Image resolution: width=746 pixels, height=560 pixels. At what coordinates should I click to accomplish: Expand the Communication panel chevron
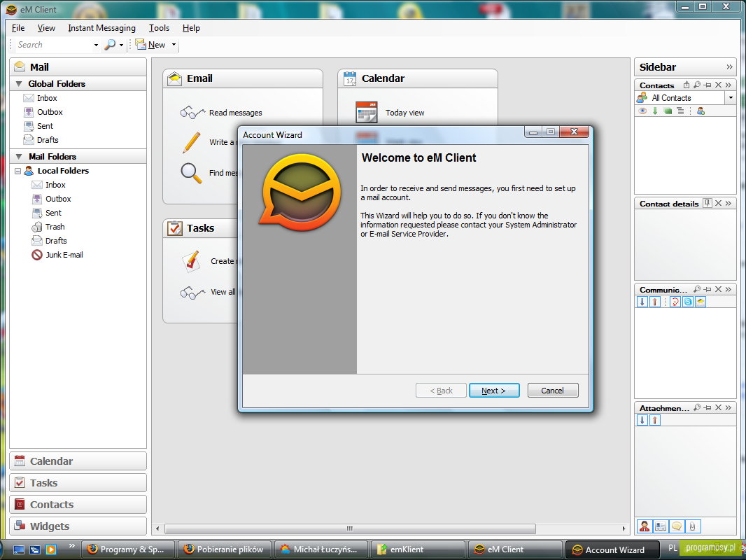[729, 289]
